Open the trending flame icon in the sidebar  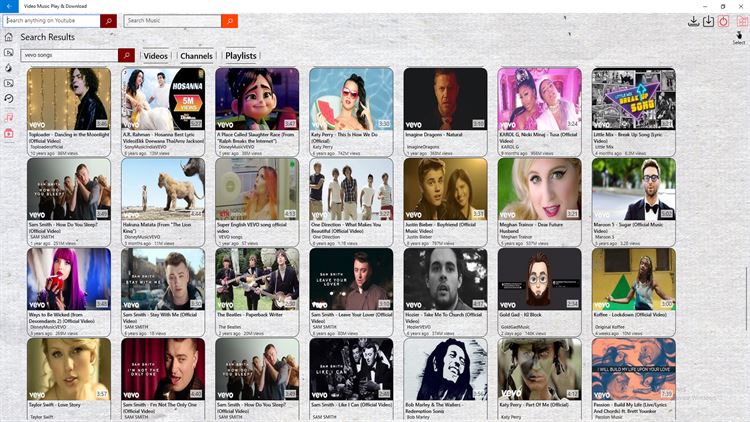pyautogui.click(x=9, y=68)
